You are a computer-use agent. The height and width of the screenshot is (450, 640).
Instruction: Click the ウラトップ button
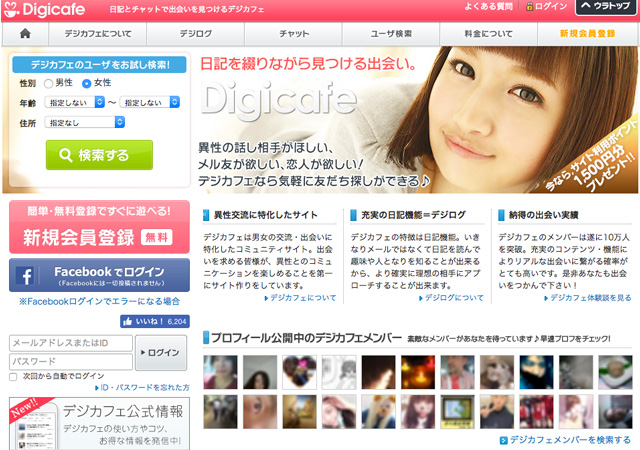pos(606,7)
